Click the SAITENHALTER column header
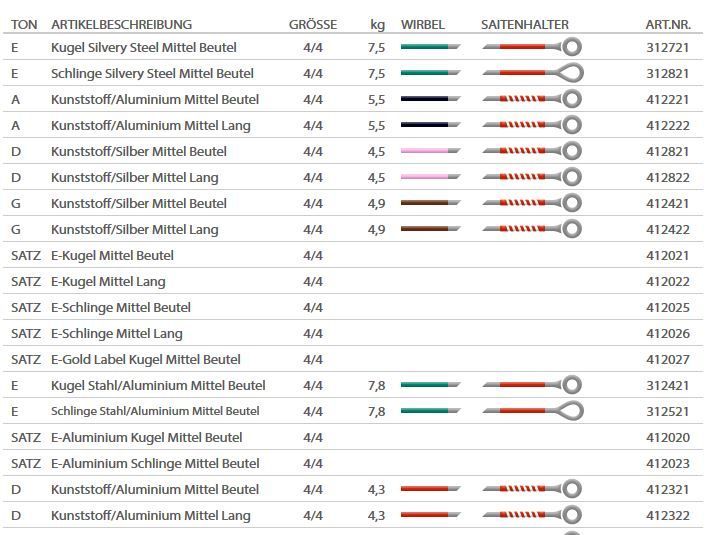 point(525,24)
